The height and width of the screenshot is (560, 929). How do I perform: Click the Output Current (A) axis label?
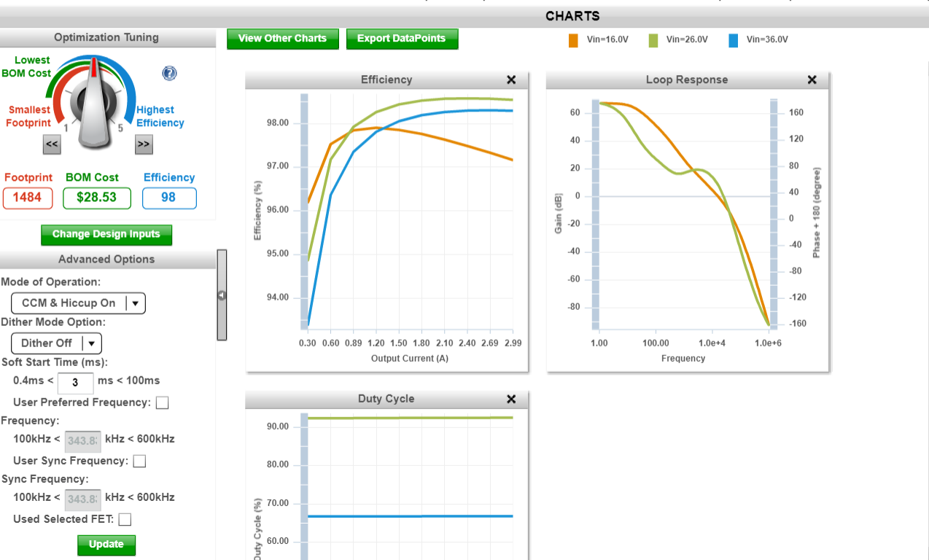point(408,359)
